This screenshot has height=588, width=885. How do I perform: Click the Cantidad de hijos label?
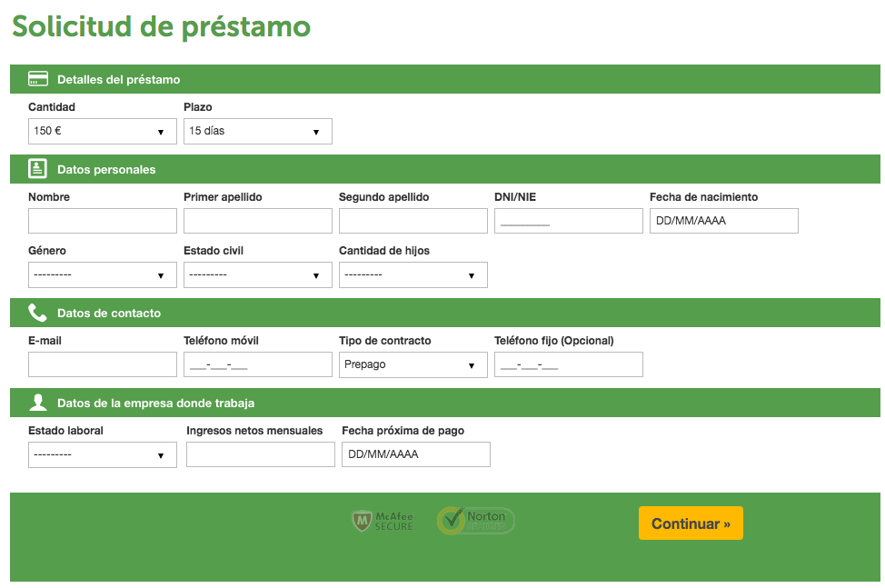[x=383, y=251]
